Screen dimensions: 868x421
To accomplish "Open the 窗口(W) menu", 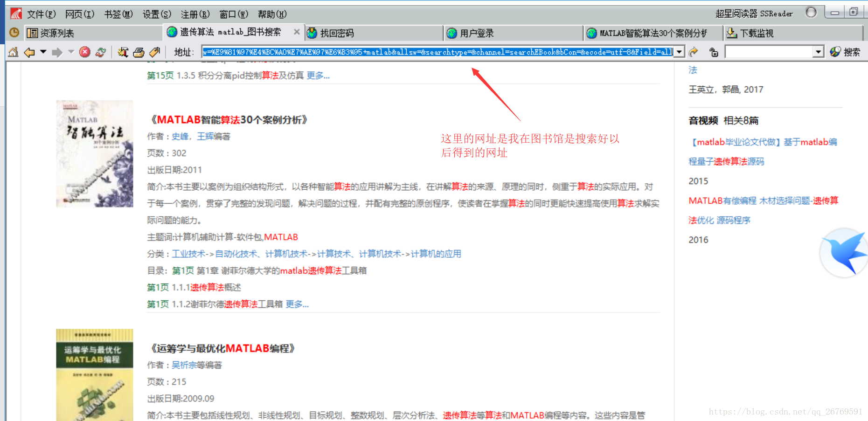I will 234,14.
